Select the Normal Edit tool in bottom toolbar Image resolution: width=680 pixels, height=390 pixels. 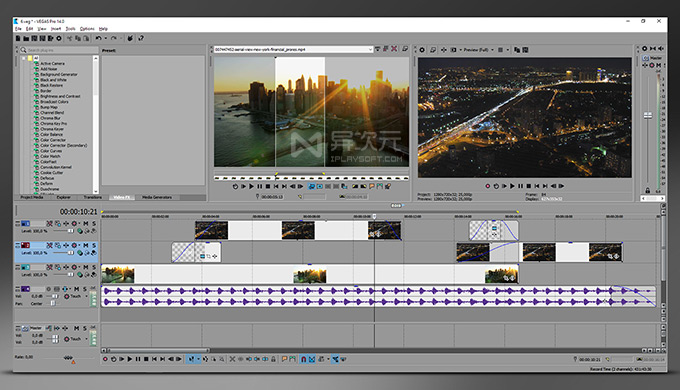tap(191, 359)
